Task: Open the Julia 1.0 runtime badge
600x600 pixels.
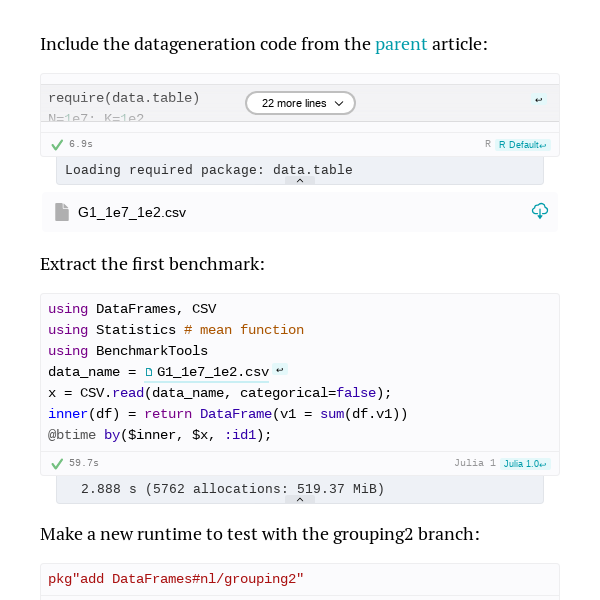Action: (x=525, y=464)
